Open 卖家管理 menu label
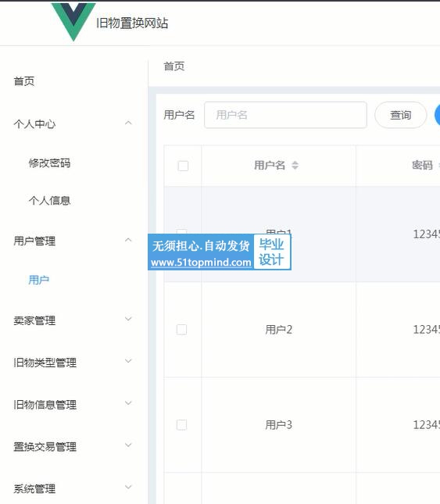Image resolution: width=440 pixels, height=504 pixels. tap(34, 320)
